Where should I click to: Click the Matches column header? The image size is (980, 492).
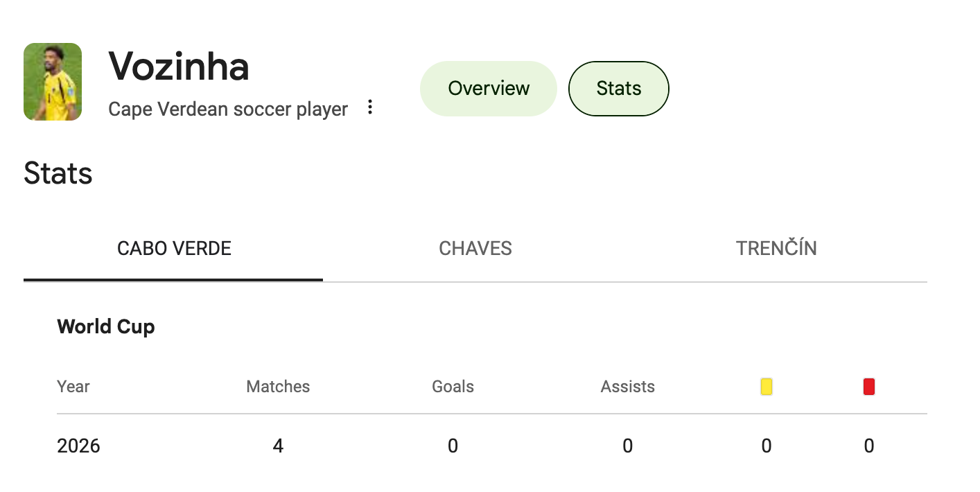point(278,387)
